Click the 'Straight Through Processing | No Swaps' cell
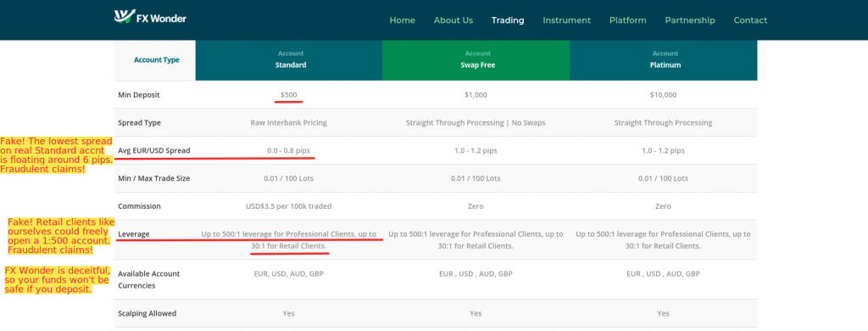 click(x=476, y=122)
